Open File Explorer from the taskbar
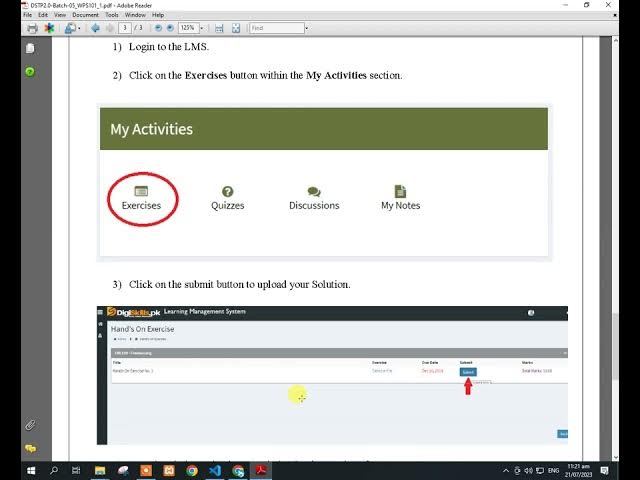The height and width of the screenshot is (480, 640). click(100, 471)
